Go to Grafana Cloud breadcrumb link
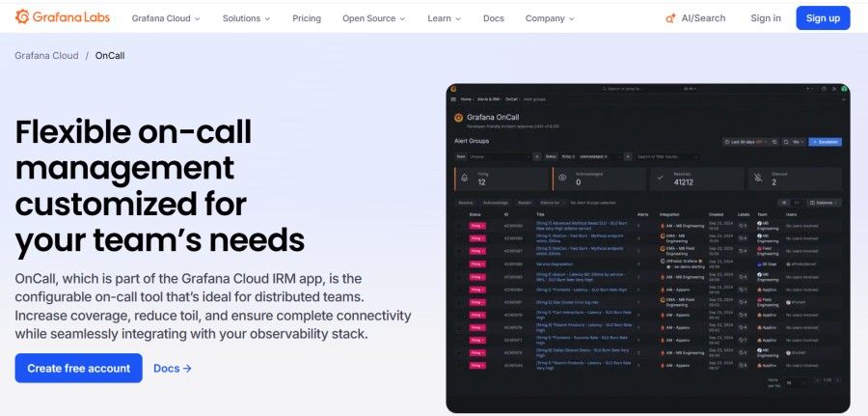868x416 pixels. (x=46, y=55)
